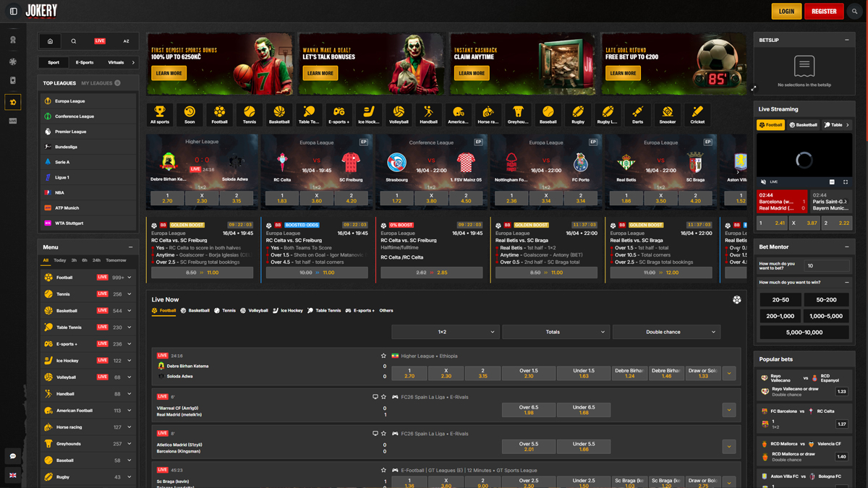Collapse the Menu panel
Viewport: 868px width, 488px height.
(130, 247)
